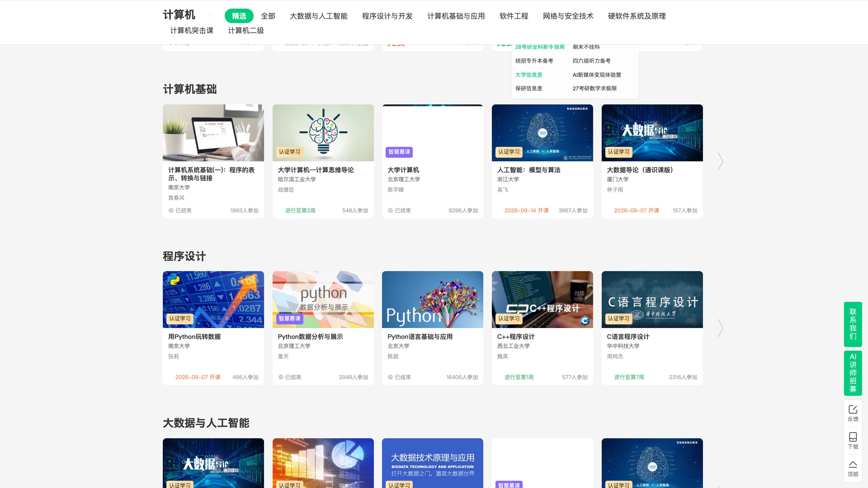Open the 计算机二级 tab
The width and height of the screenshot is (868, 488).
coord(246,30)
